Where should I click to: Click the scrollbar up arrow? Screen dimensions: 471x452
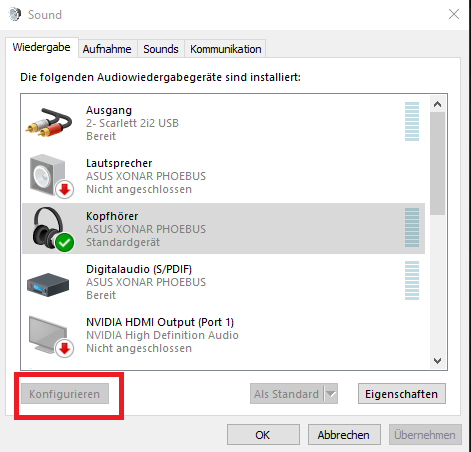(437, 104)
